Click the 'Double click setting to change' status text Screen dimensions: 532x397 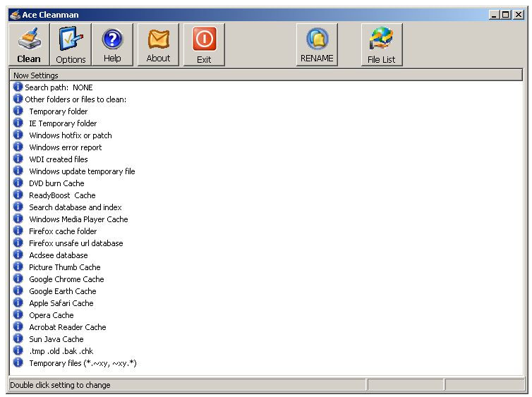[x=60, y=385]
